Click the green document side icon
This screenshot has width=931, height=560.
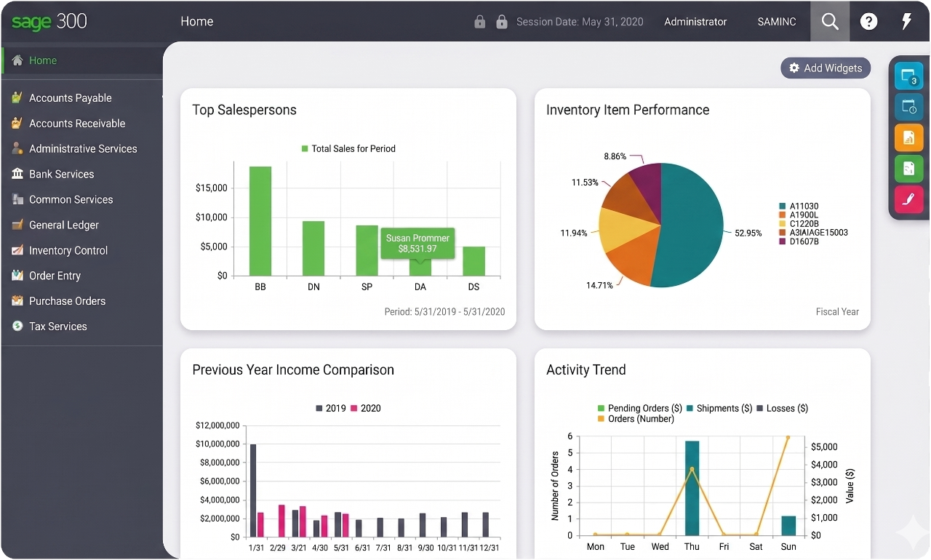[x=908, y=168]
